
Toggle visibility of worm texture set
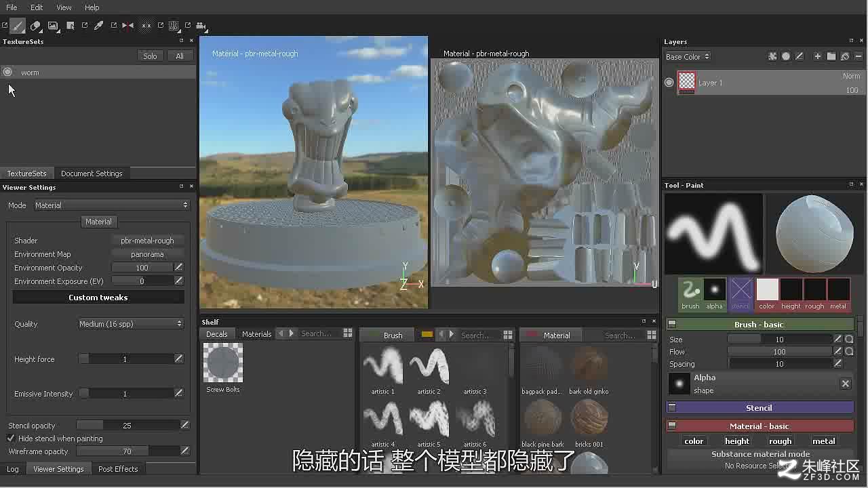(x=7, y=72)
